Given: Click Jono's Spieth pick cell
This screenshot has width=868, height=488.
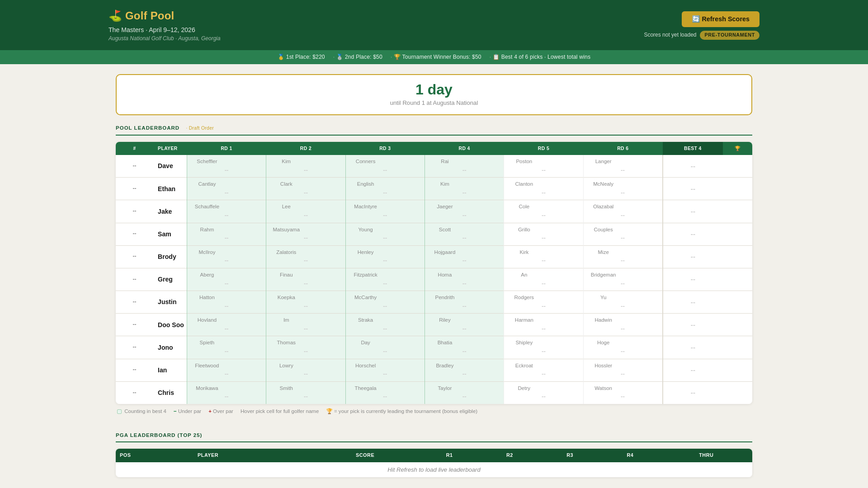Looking at the screenshot, I should [226, 347].
